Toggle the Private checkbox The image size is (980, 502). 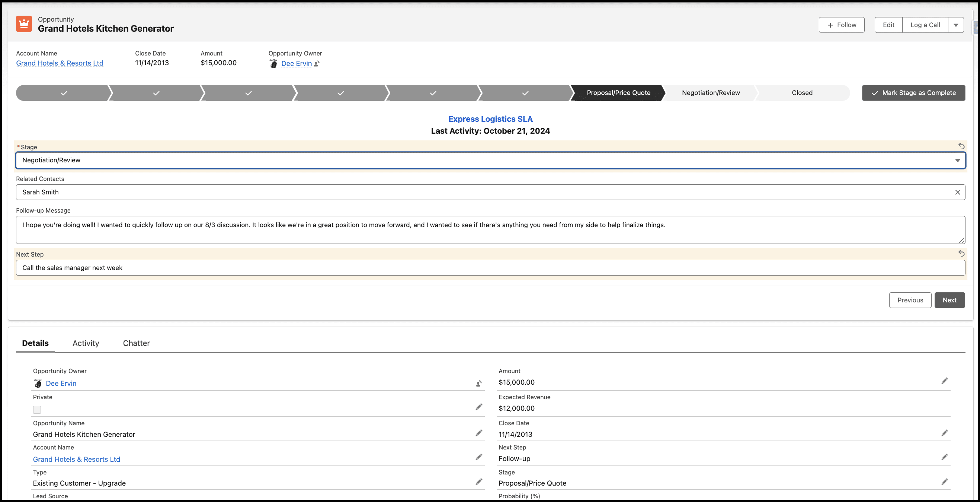coord(37,410)
